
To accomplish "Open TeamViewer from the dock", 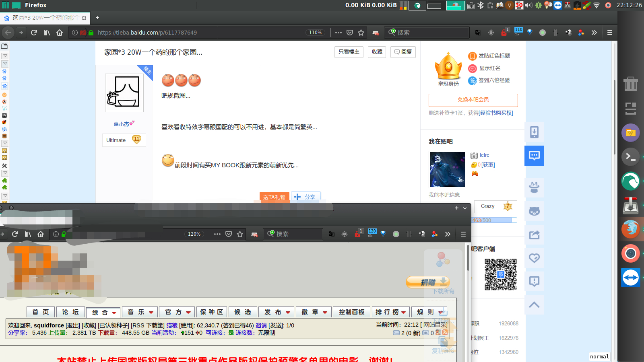I will tap(631, 278).
